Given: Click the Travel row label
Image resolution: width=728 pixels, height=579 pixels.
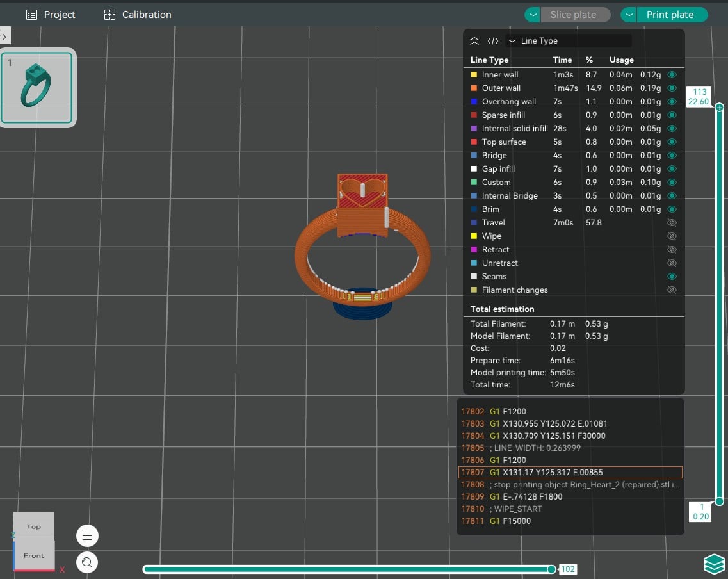Looking at the screenshot, I should point(493,223).
